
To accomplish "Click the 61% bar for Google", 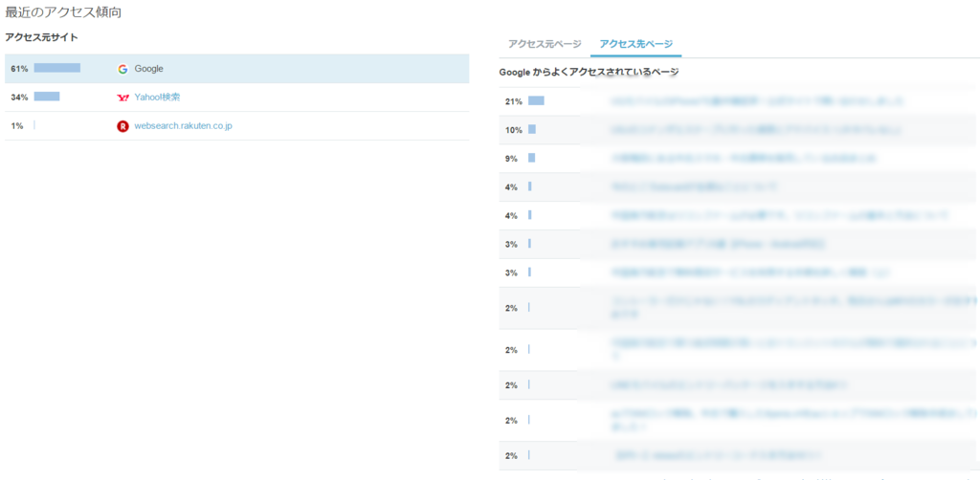I will [x=56, y=68].
